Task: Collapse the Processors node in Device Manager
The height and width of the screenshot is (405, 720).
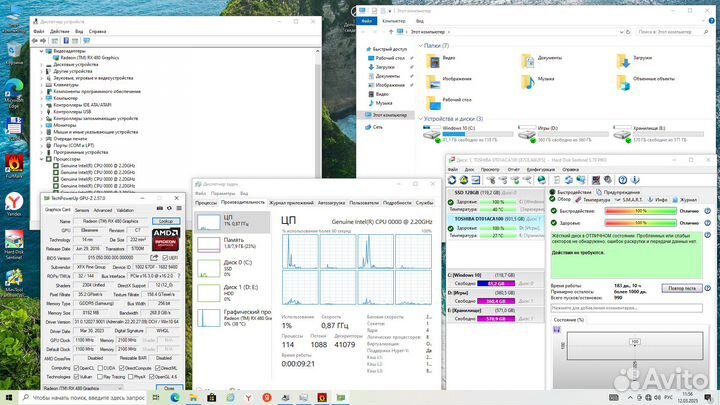Action: [41, 158]
